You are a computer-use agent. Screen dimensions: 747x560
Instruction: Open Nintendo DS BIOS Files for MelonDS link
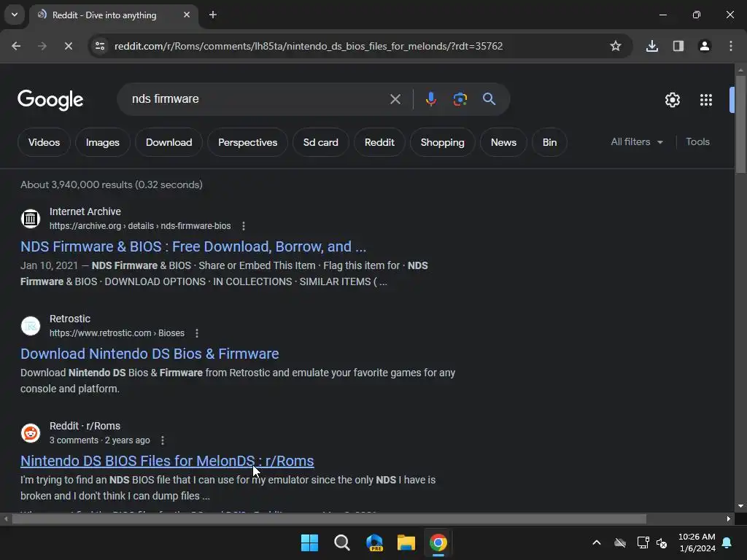pos(167,461)
